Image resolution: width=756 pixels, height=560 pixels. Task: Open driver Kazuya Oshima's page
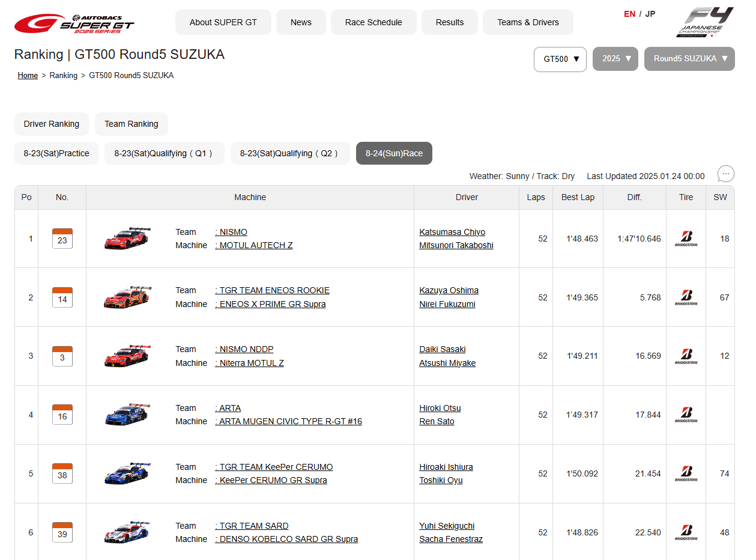[449, 290]
